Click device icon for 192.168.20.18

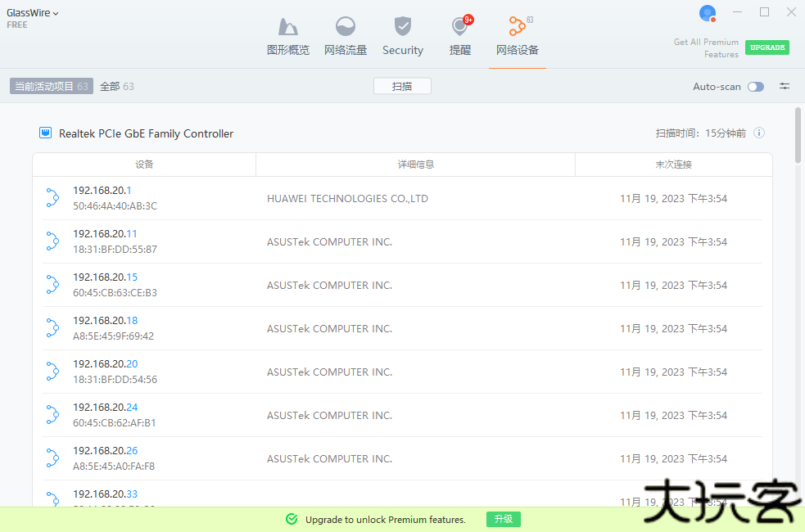[x=52, y=328]
